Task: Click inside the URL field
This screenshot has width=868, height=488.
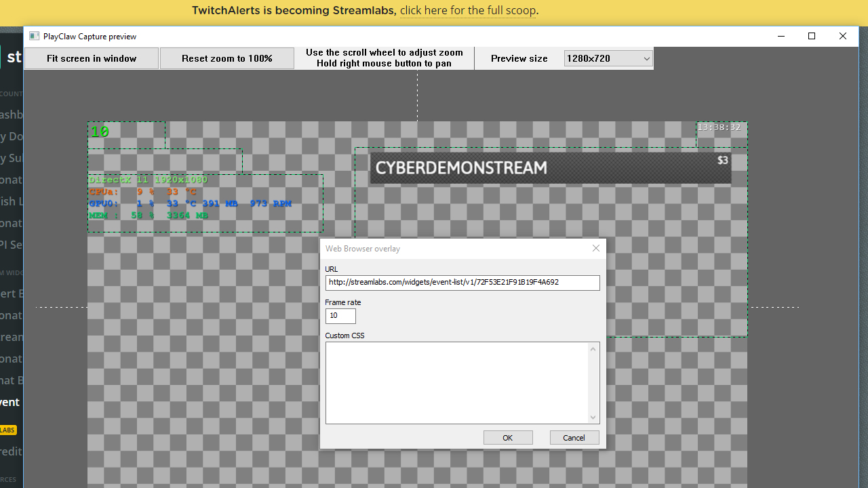Action: (462, 282)
